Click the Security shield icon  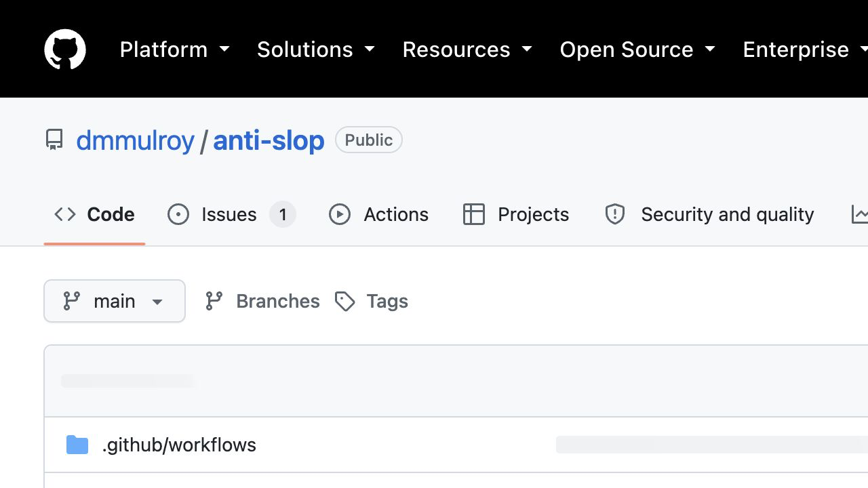615,214
